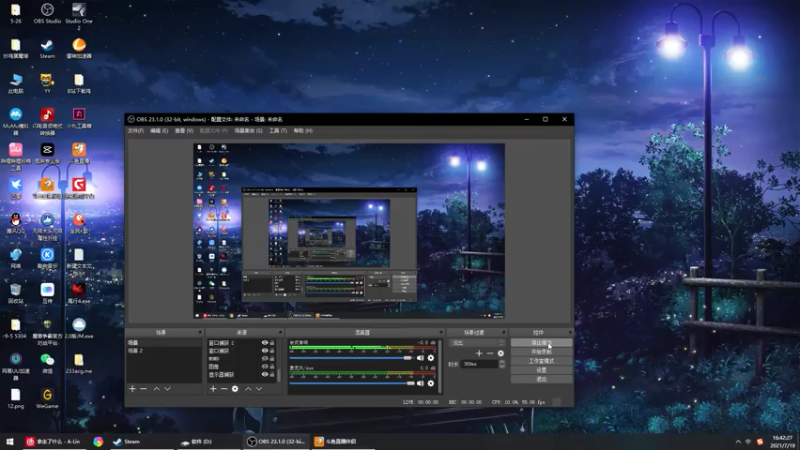Mute 台式音响 with speaker icon

(420, 358)
